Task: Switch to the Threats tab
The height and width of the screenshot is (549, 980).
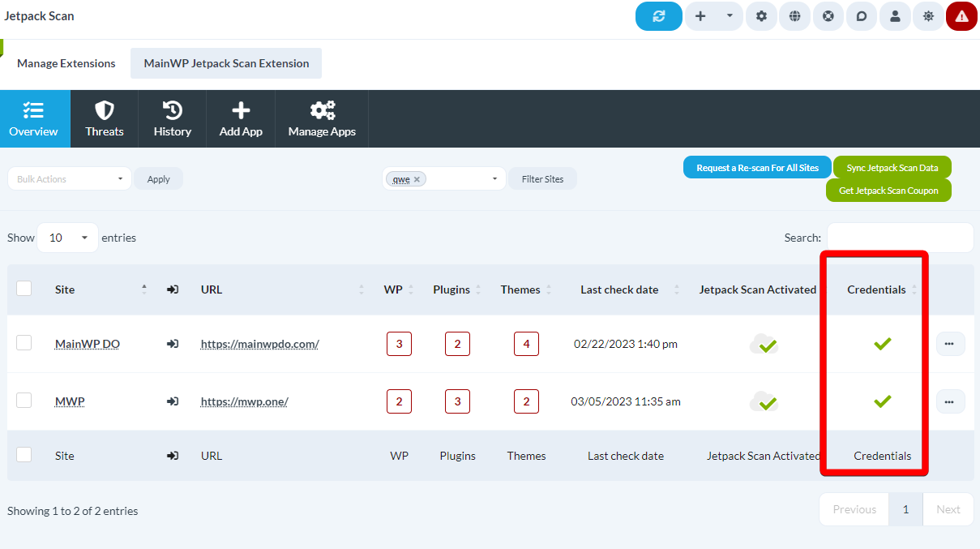Action: tap(104, 118)
